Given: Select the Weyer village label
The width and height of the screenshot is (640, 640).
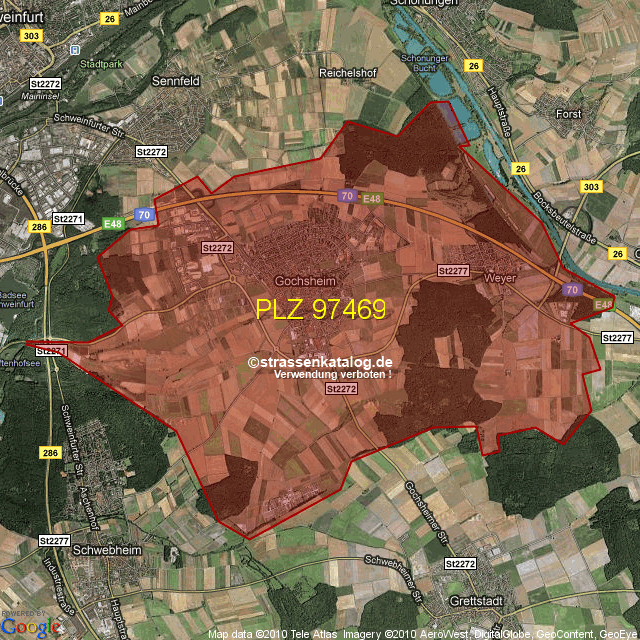Looking at the screenshot, I should tap(498, 277).
